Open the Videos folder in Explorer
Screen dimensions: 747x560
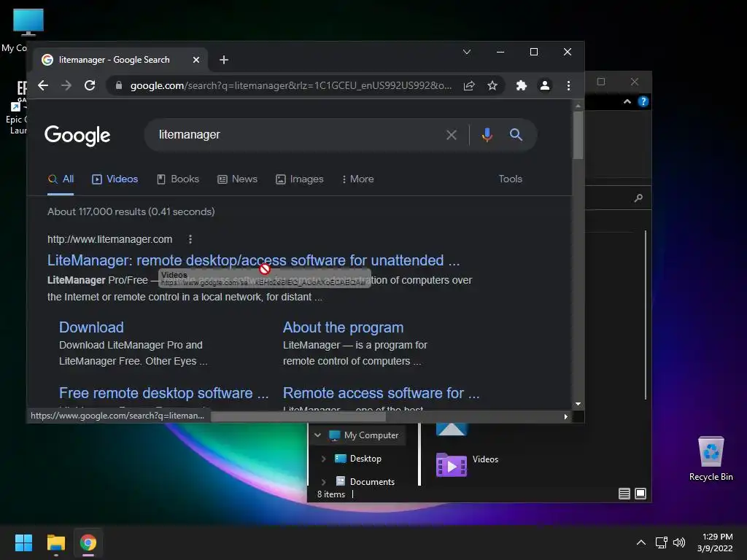point(466,463)
